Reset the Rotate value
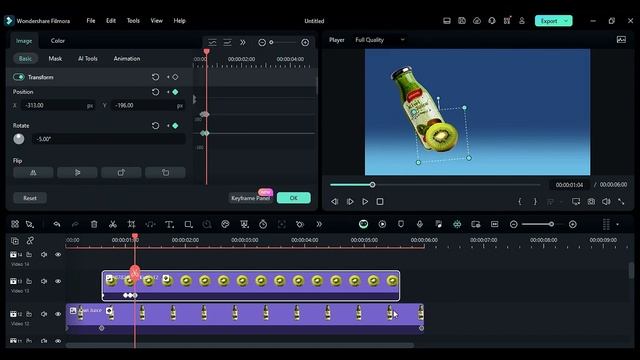Viewport: 640px width, 360px height. 156,126
